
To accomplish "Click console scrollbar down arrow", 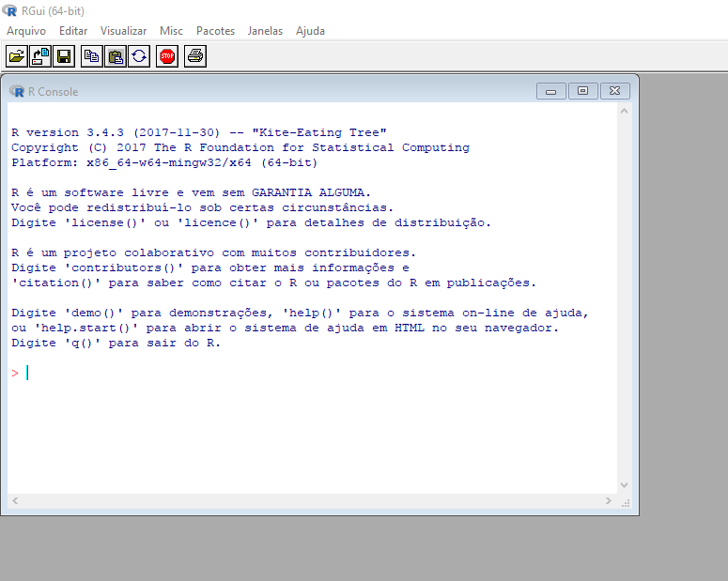I will [x=624, y=485].
